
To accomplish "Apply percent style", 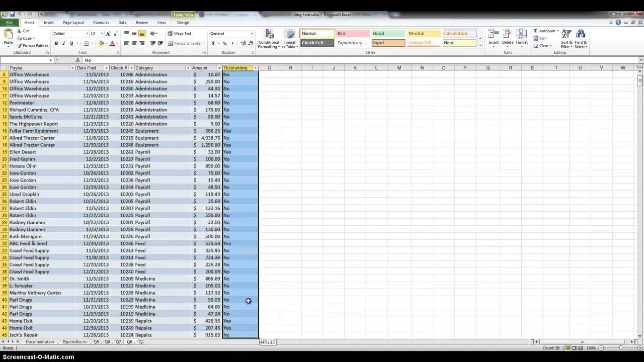I will [224, 43].
